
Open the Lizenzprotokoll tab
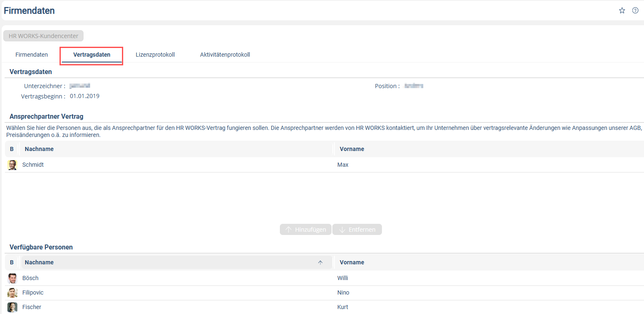[x=155, y=55]
